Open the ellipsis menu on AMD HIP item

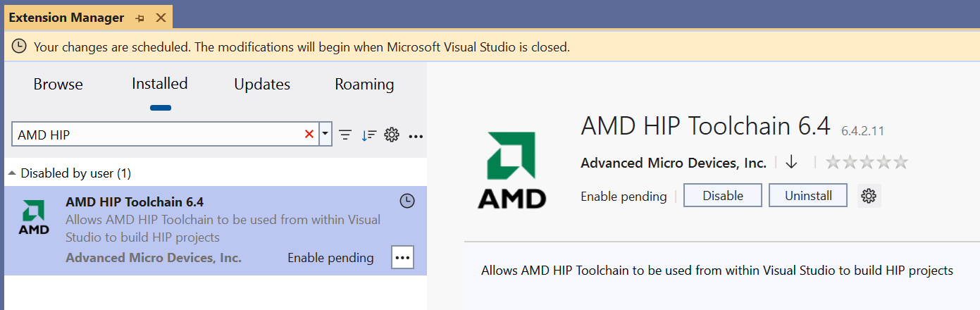click(402, 258)
